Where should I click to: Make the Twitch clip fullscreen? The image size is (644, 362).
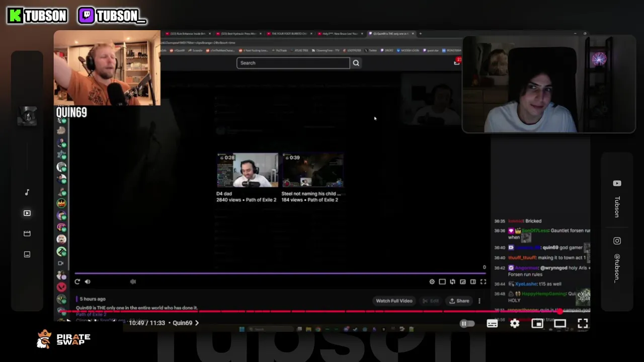483,282
